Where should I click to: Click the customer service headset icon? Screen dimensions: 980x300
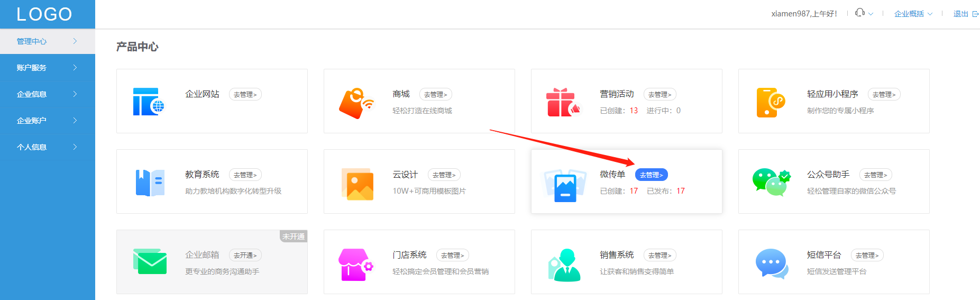coord(860,13)
